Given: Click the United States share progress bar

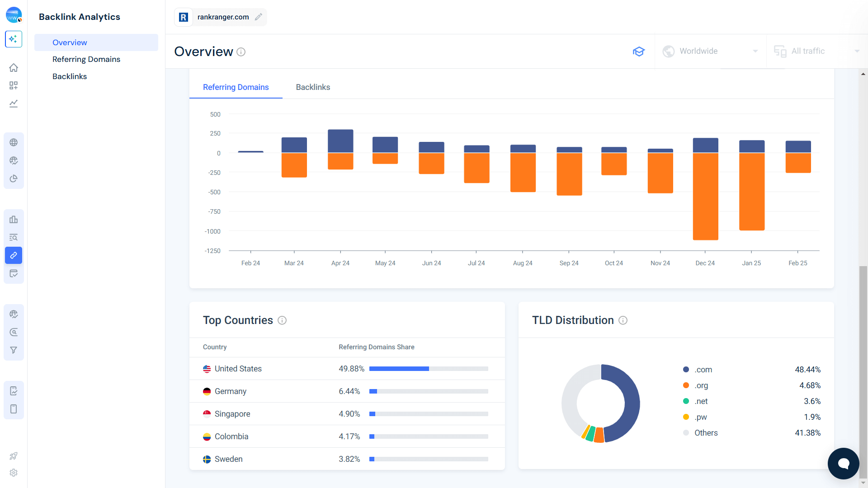Looking at the screenshot, I should click(x=429, y=369).
